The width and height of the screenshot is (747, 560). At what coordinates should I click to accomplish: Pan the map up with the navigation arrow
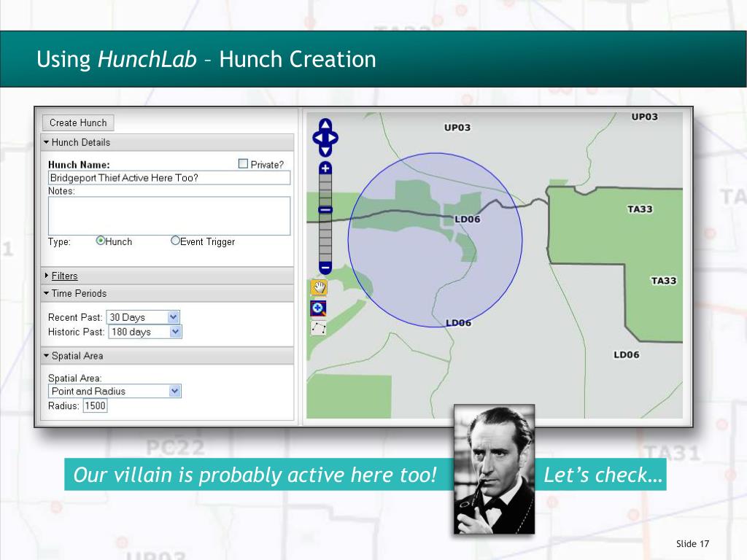325,125
